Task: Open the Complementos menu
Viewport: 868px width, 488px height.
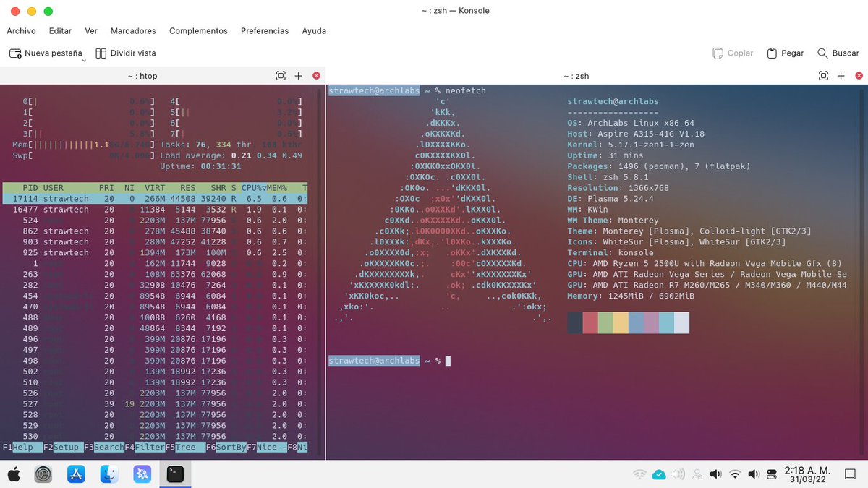Action: [198, 31]
